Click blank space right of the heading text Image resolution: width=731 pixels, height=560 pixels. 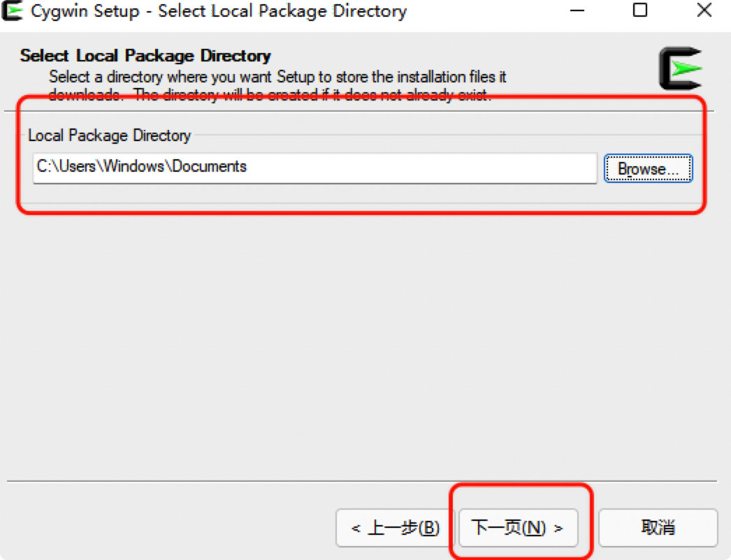[x=454, y=56]
